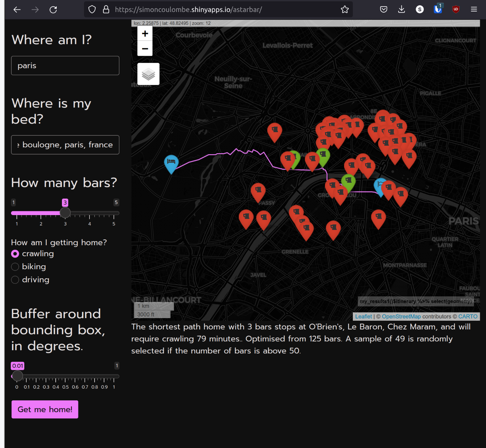The image size is (486, 448).
Task: Open the Bitwarden extension icon
Action: (x=438, y=9)
